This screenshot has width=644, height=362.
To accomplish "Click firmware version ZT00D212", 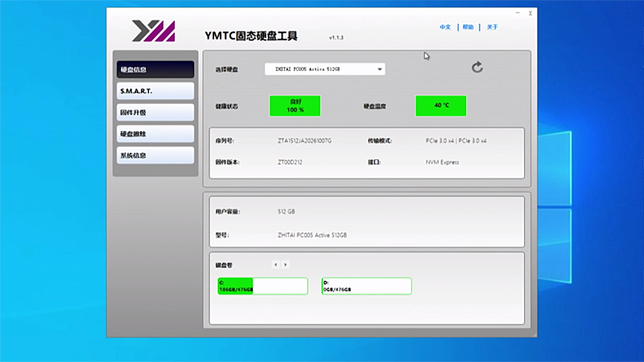I will (x=290, y=162).
